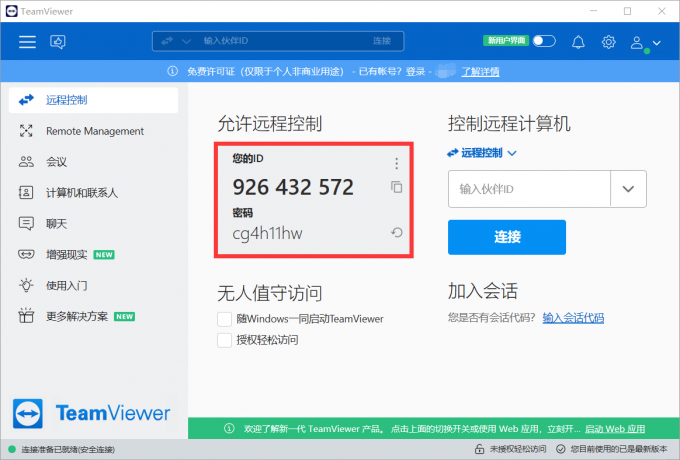Viewport: 680px width, 460px height.
Task: Expand the user account dropdown
Action: (x=646, y=43)
